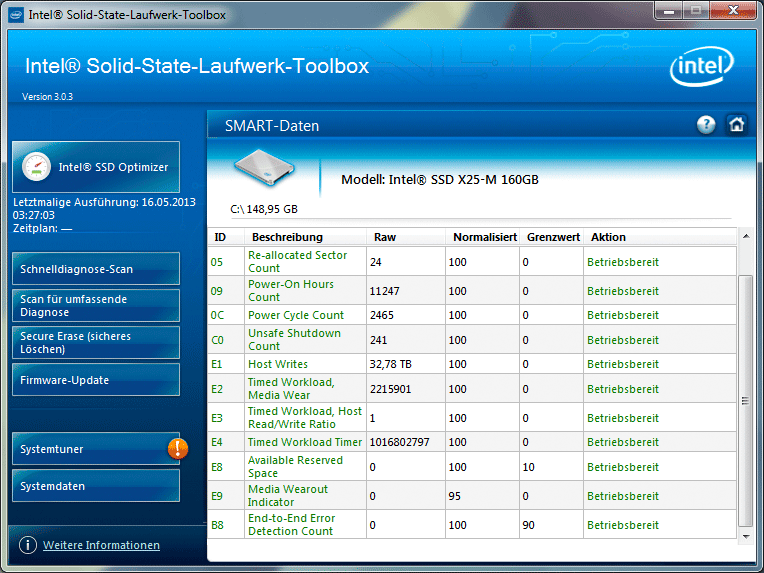The height and width of the screenshot is (573, 764).
Task: Run Intel SSD Optimizer
Action: 96,167
